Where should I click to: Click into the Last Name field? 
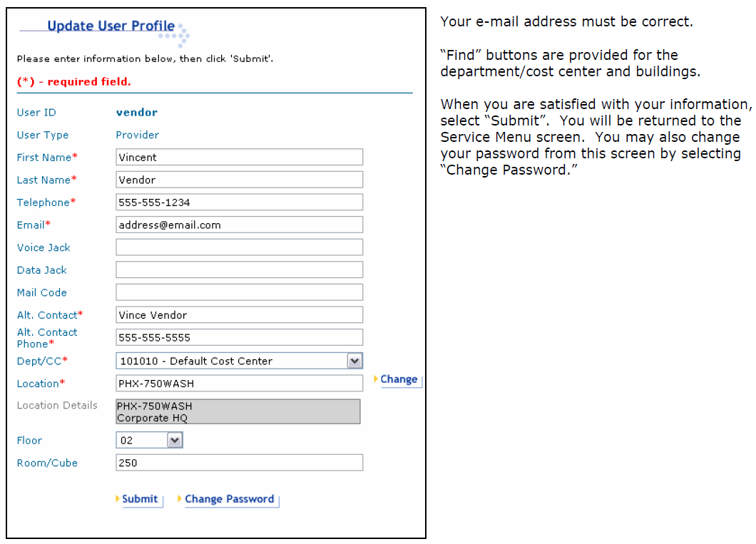click(x=239, y=180)
